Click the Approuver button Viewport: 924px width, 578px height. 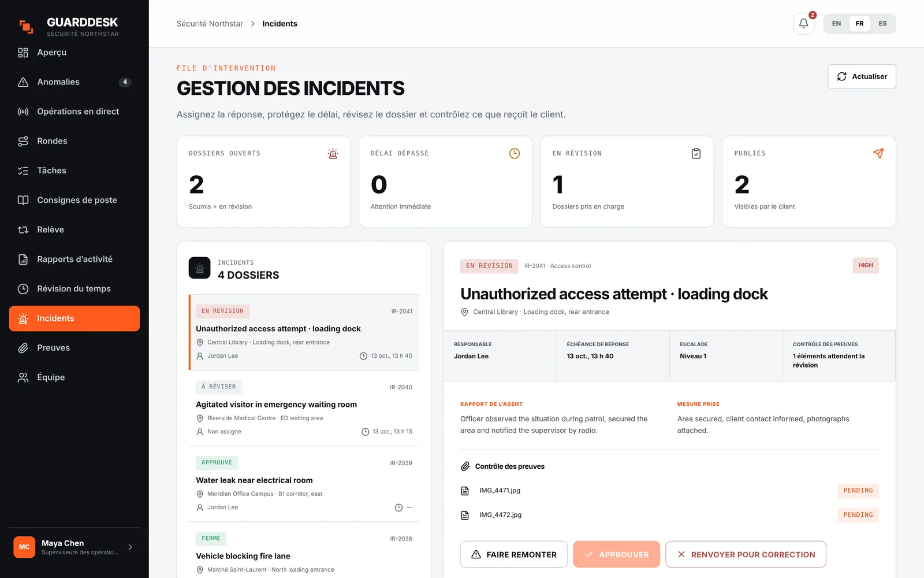coord(616,554)
